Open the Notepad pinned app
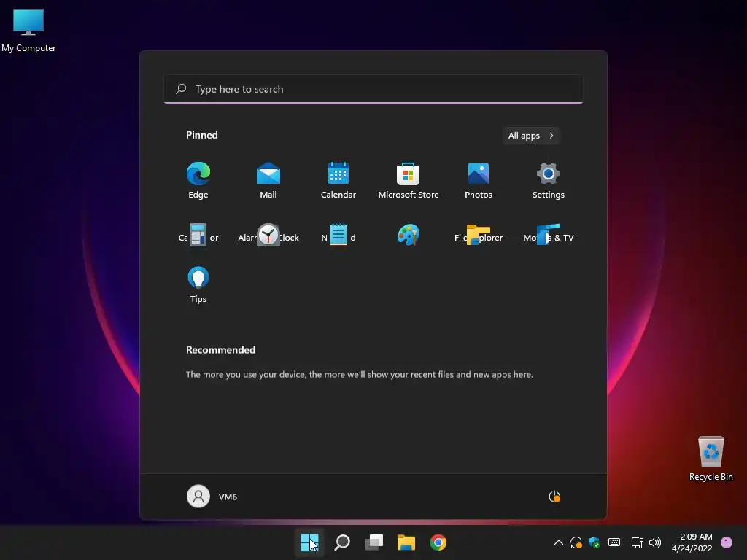 (338, 235)
